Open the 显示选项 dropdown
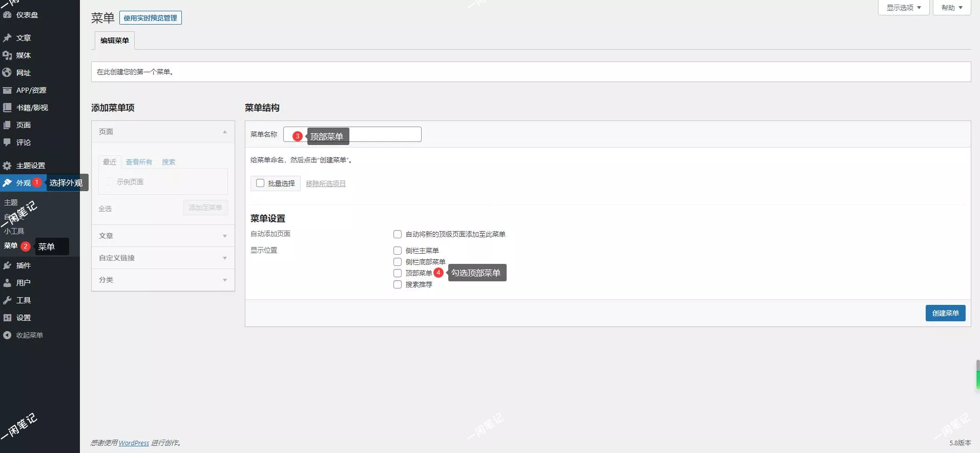The image size is (980, 453). (903, 8)
